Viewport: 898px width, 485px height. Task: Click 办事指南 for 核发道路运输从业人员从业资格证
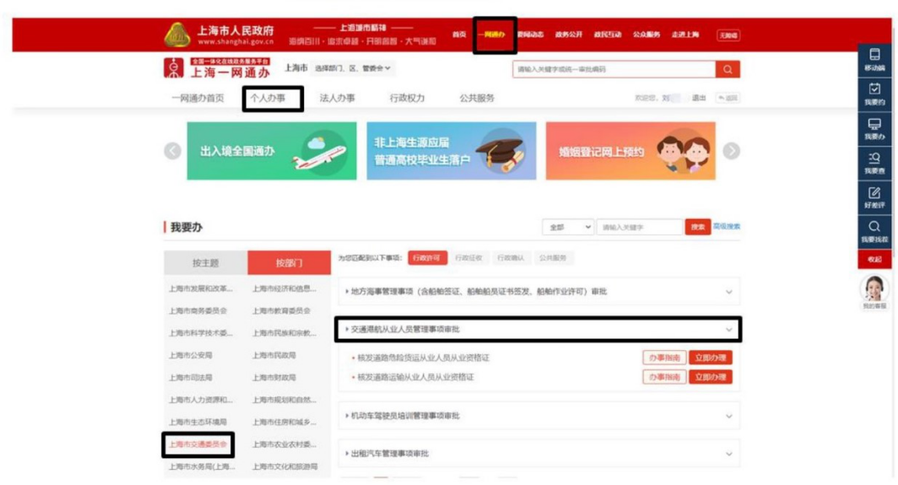664,377
